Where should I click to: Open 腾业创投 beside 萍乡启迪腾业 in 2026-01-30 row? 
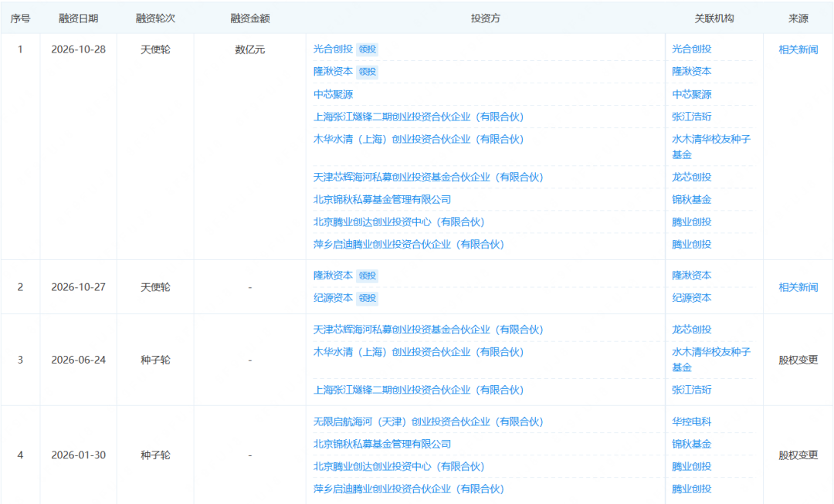691,489
